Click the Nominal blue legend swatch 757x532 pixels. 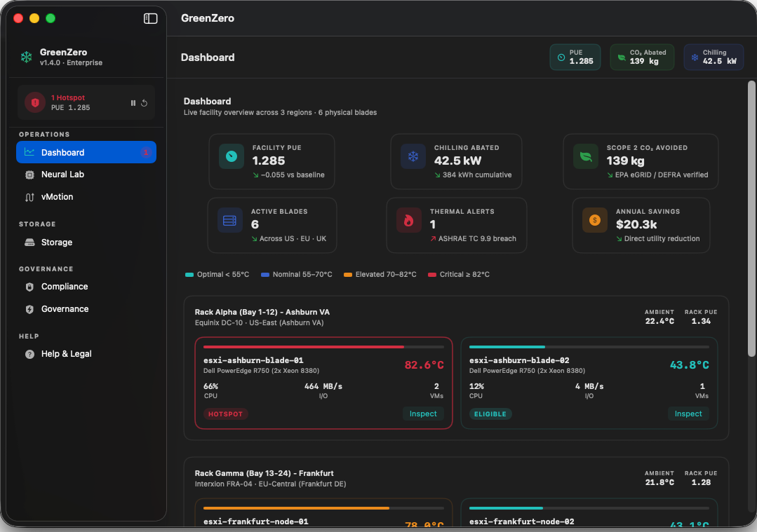(265, 275)
